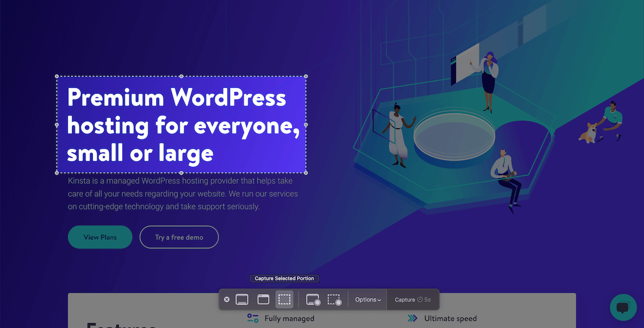644x328 pixels.
Task: Open the Options dropdown menu
Action: (368, 299)
